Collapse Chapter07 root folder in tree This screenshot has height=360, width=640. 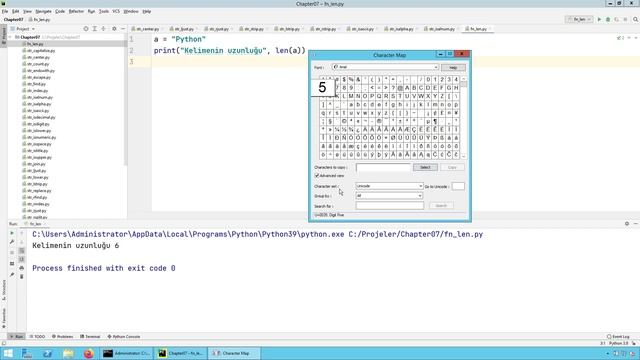[x=10, y=37]
